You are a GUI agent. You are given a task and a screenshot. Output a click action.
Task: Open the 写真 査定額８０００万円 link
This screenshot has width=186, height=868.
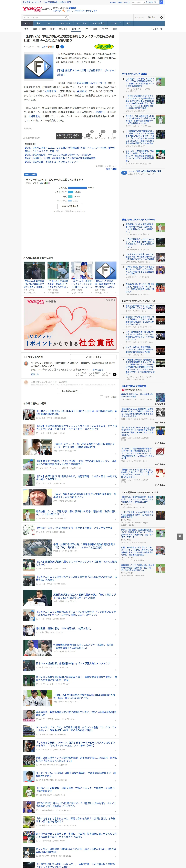coord(86,72)
